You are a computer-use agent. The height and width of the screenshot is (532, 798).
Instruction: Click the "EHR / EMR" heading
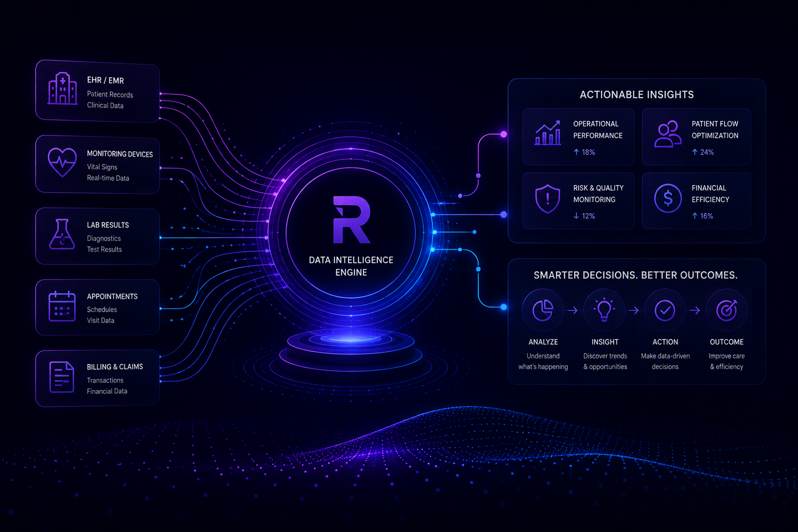coord(105,81)
